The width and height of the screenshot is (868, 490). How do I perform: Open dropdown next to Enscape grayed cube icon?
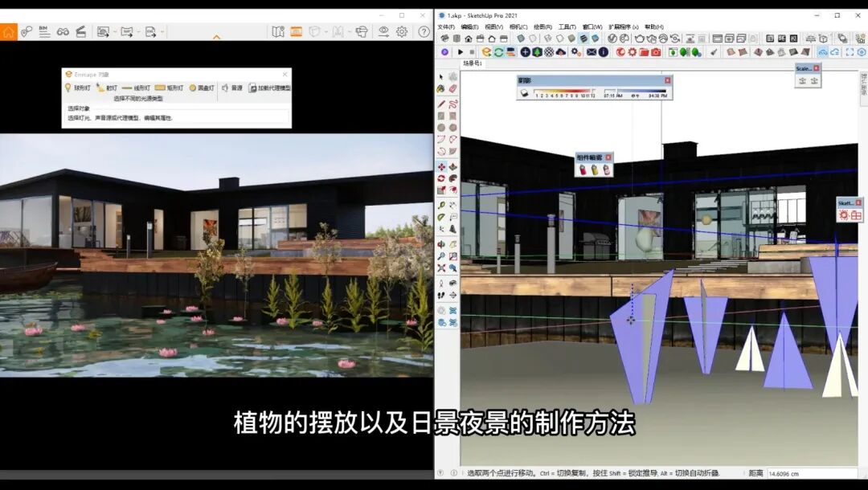coord(326,32)
